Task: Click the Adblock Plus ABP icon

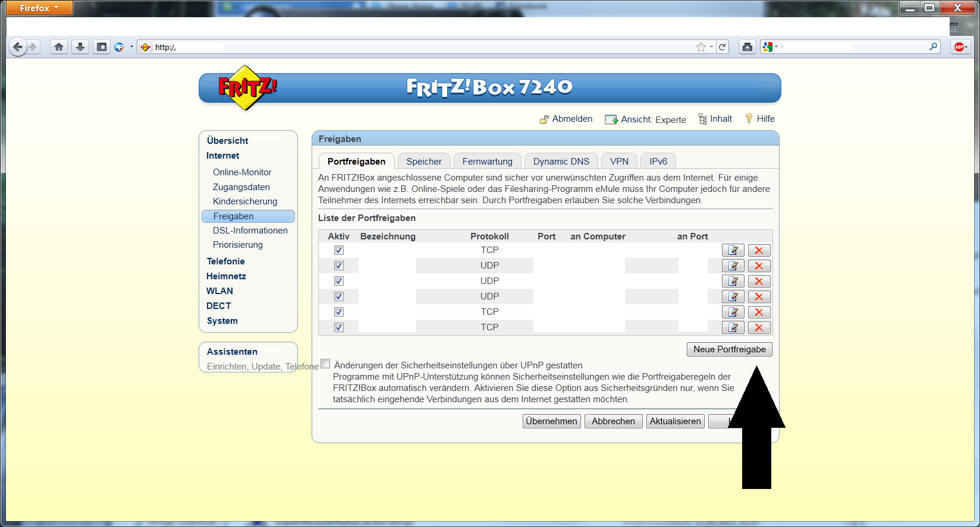Action: coord(959,47)
